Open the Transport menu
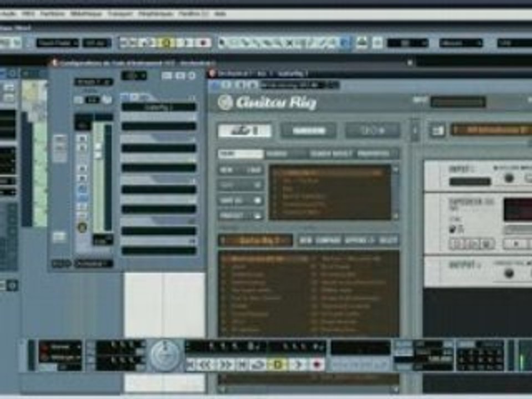The image size is (532, 399). (x=120, y=13)
